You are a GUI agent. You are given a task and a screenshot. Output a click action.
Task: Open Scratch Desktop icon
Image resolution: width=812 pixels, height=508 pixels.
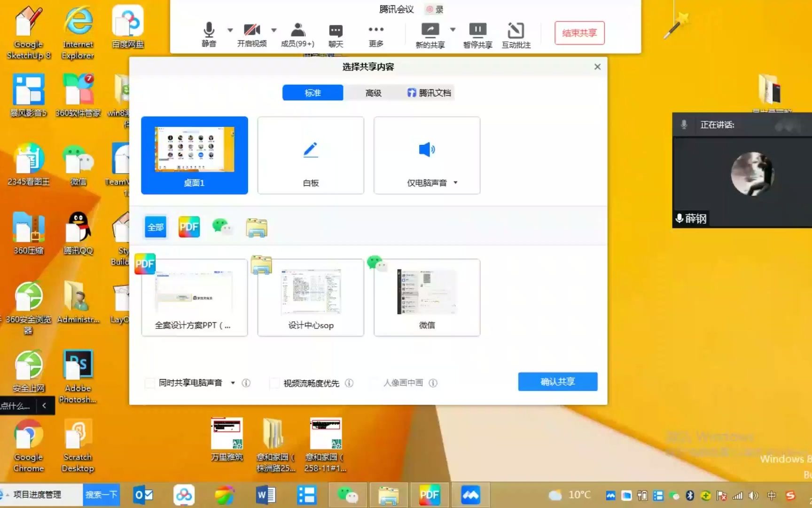pos(78,446)
